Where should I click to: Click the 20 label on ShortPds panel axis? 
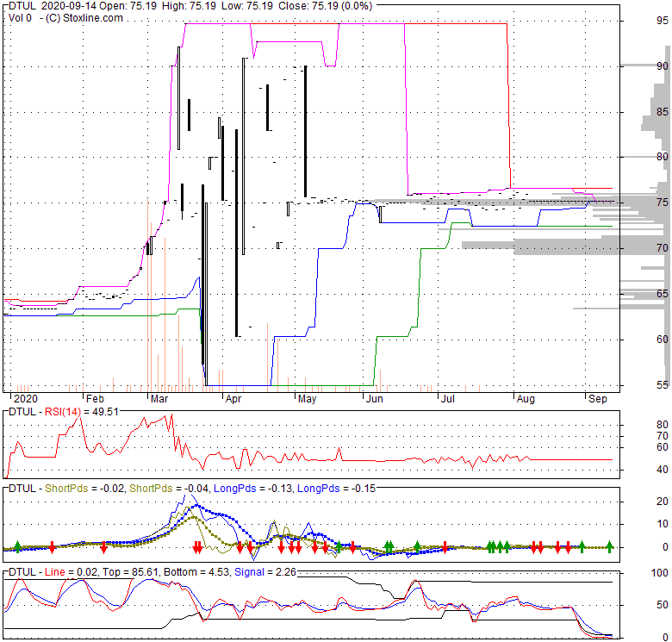663,502
